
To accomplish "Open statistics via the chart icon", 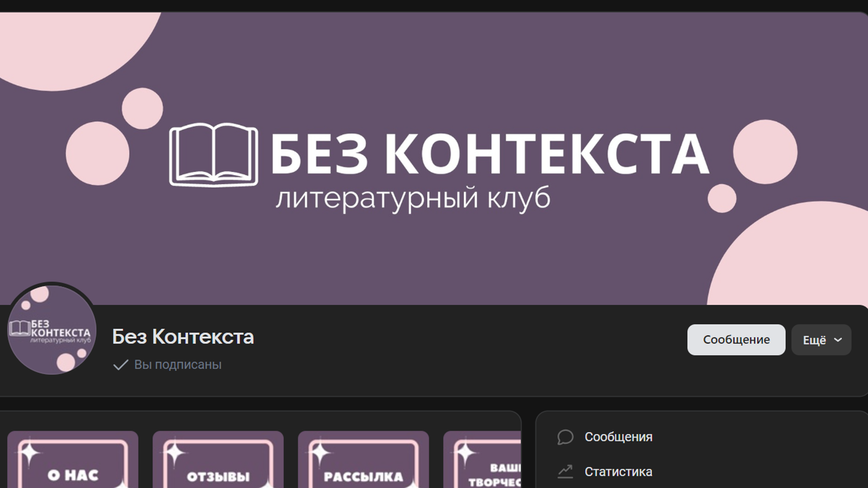I will click(565, 471).
